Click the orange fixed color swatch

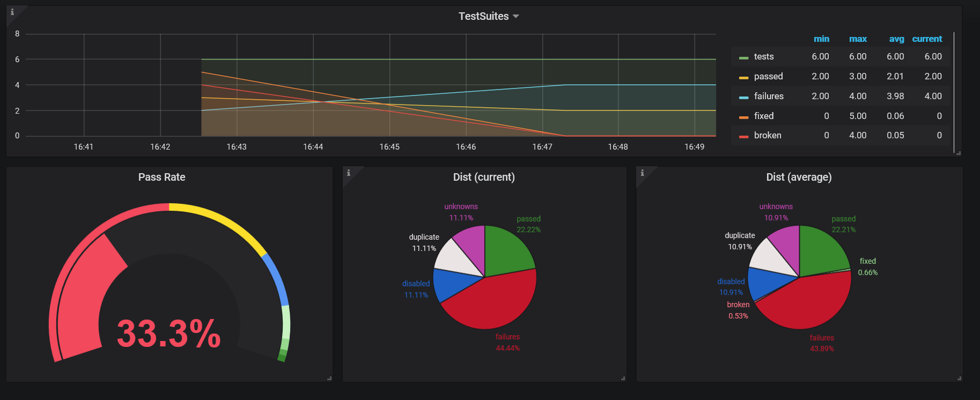pos(743,117)
